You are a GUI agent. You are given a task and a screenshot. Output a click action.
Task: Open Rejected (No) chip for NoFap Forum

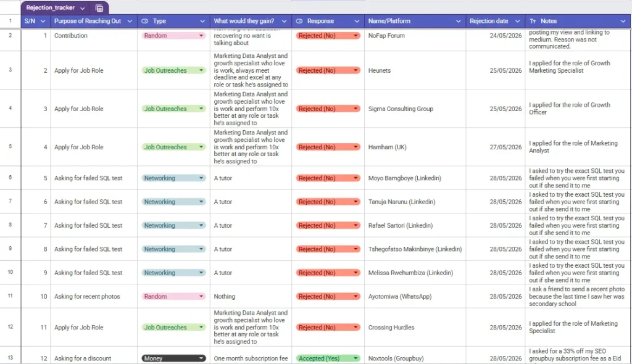click(328, 35)
